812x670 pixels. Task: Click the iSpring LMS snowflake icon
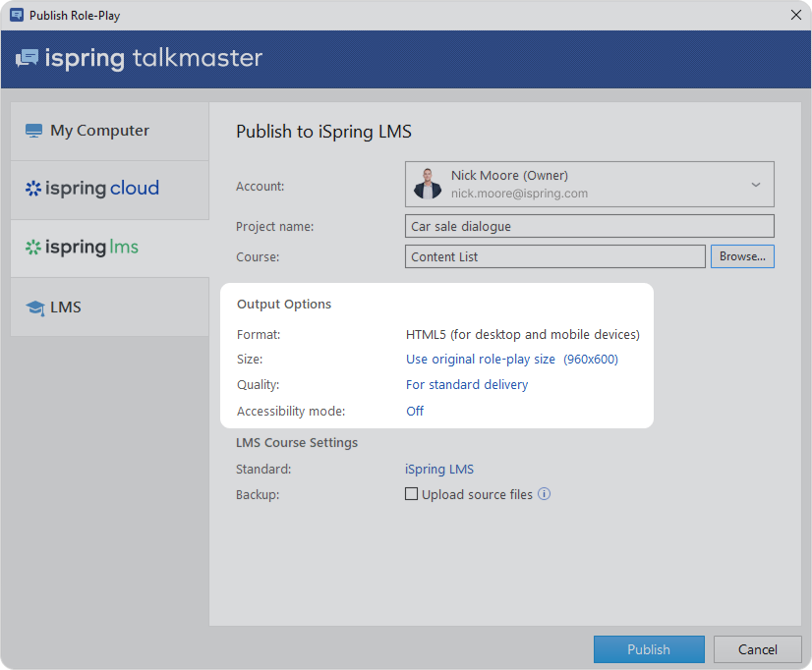click(33, 248)
